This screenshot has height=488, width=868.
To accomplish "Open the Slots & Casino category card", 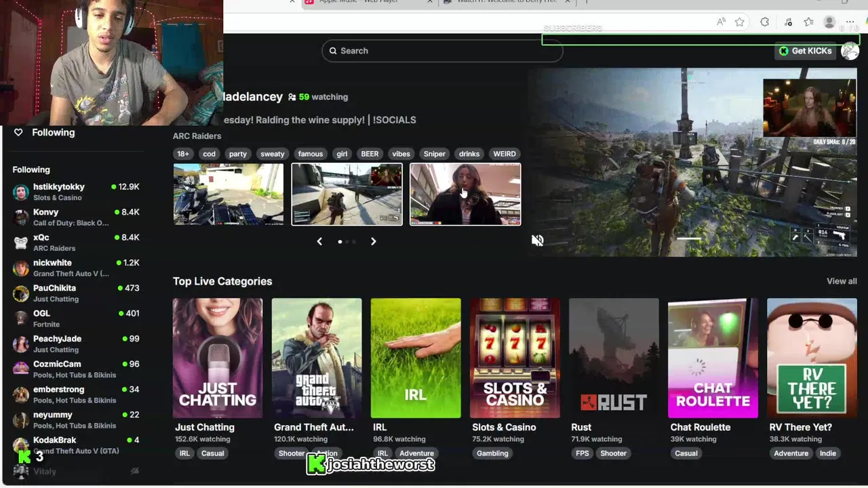I will pyautogui.click(x=515, y=358).
